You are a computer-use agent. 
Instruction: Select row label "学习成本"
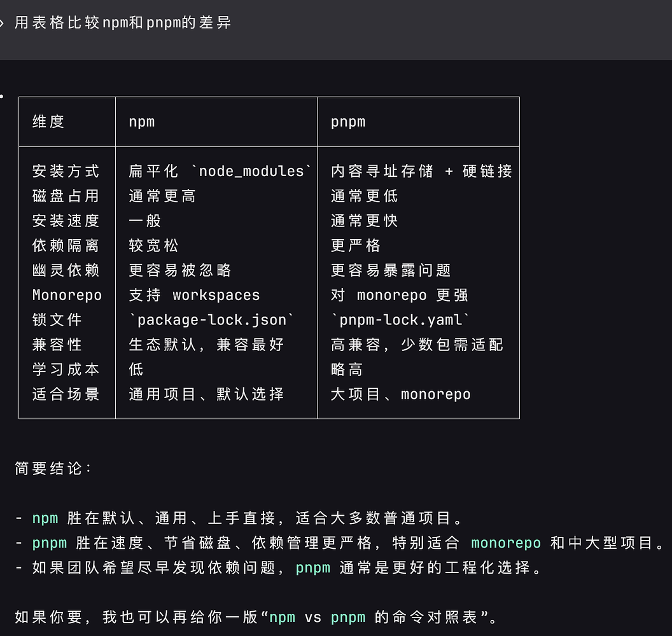tap(66, 370)
